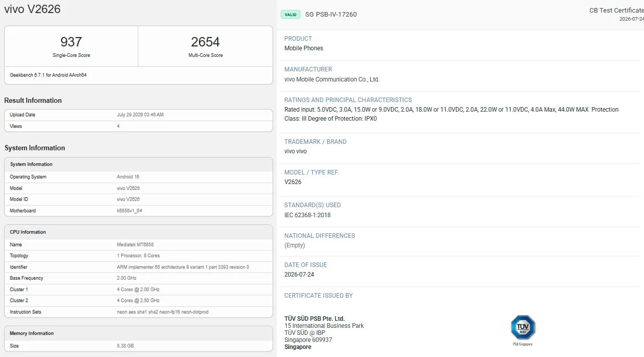Select CPU name Mediatek MT6858
The width and height of the screenshot is (644, 357).
coord(135,245)
